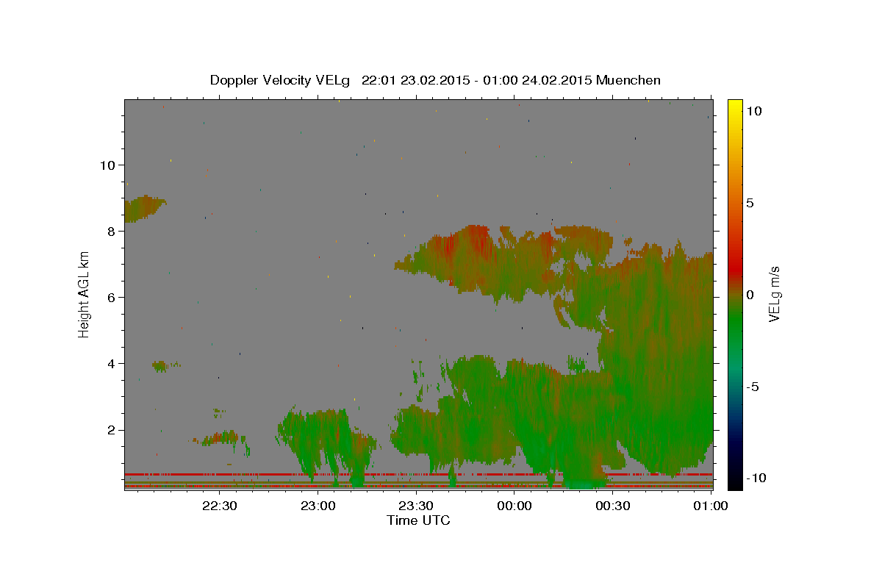
Task: Click the colorbar value '5'
Action: tap(750, 203)
